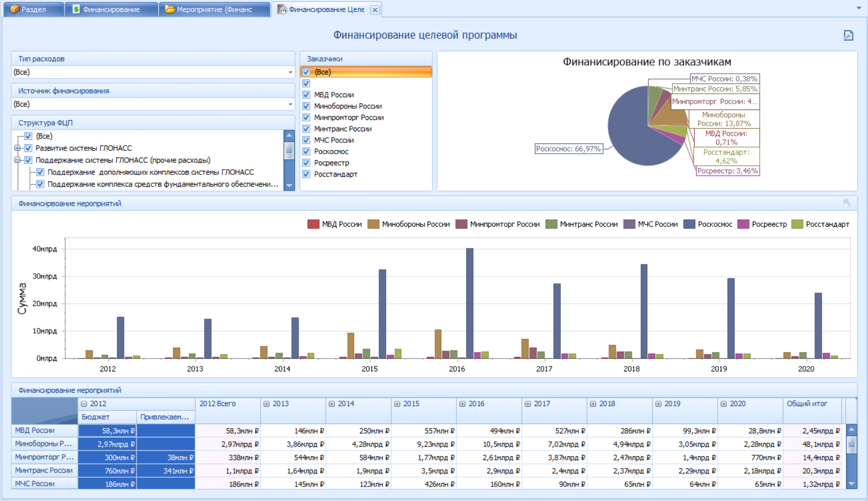Screen dimensions: 868x501
Task: Click the 48,1млрд ₽ total cell
Action: pyautogui.click(x=812, y=444)
